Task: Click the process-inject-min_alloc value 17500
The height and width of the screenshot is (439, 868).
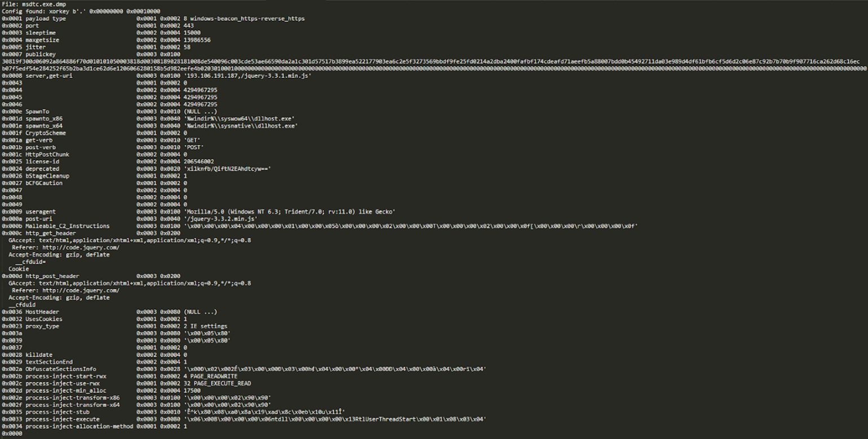Action: 192,390
